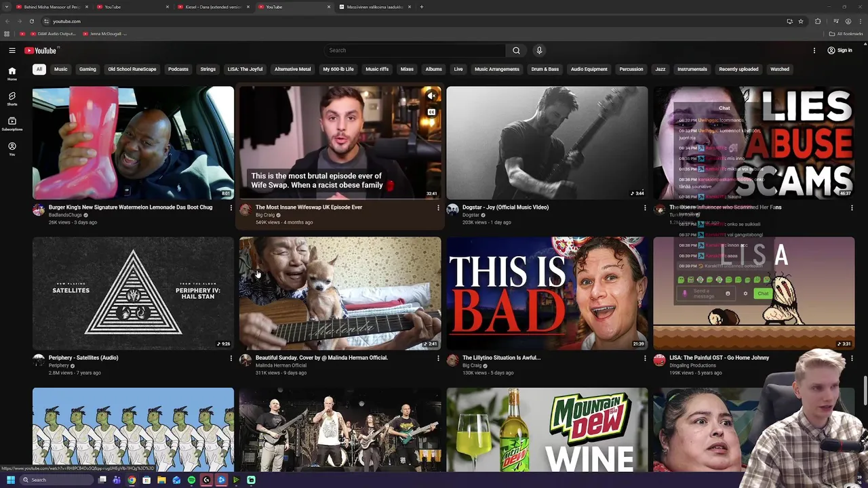
Task: Open Malinda Herman Official channel link
Action: (281, 365)
